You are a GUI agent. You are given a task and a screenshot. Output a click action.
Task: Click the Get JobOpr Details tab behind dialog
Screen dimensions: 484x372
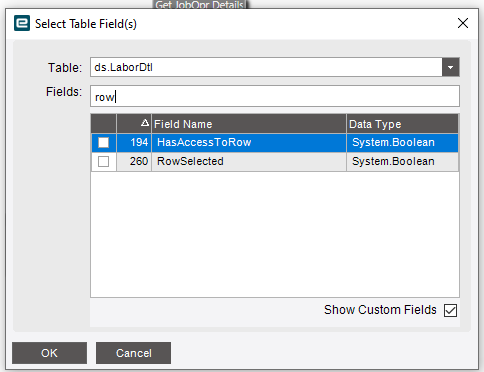coord(200,4)
